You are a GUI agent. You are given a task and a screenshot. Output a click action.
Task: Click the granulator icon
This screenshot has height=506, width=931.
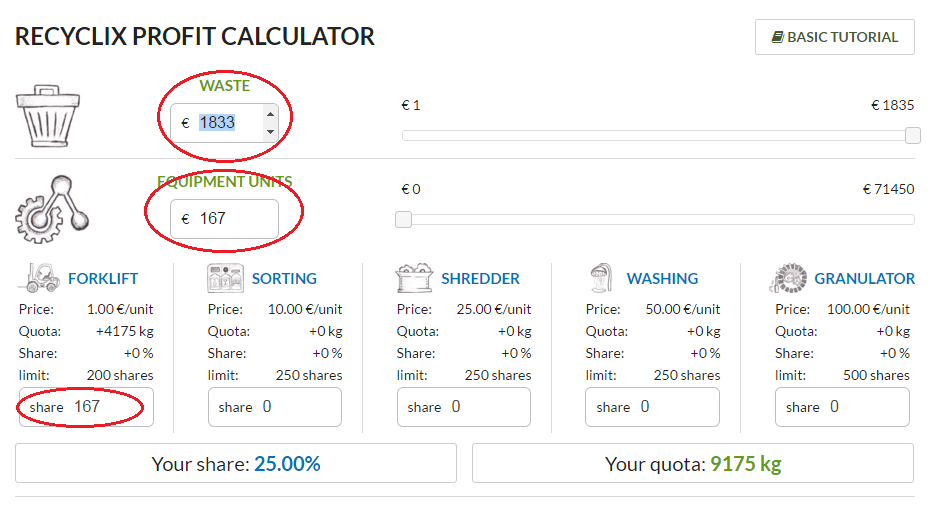click(789, 278)
